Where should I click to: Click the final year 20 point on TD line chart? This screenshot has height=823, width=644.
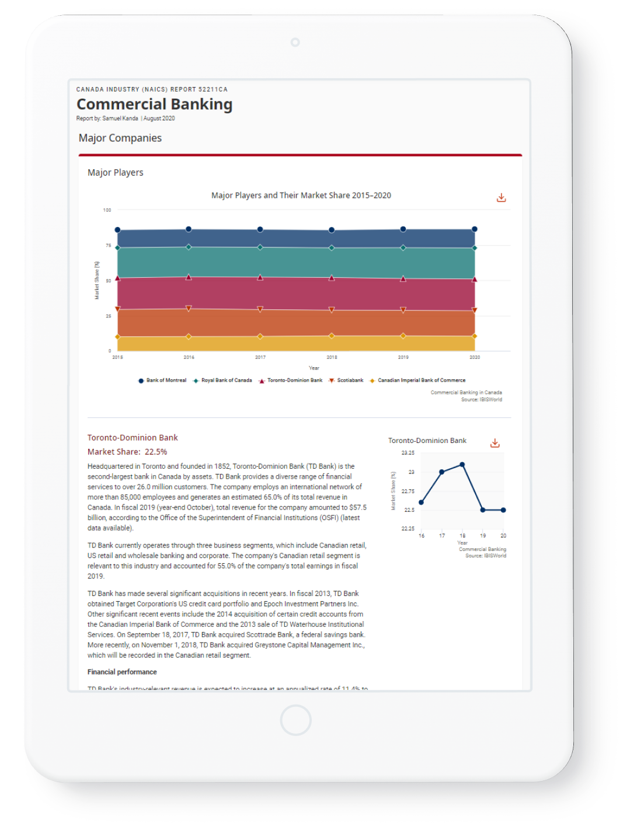click(x=503, y=510)
